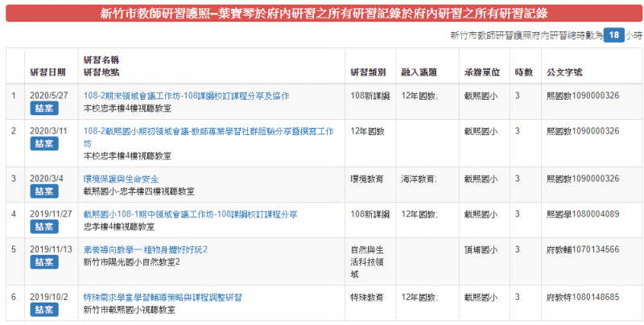Select the 結案 button dated 2019/10/2

pyautogui.click(x=43, y=310)
